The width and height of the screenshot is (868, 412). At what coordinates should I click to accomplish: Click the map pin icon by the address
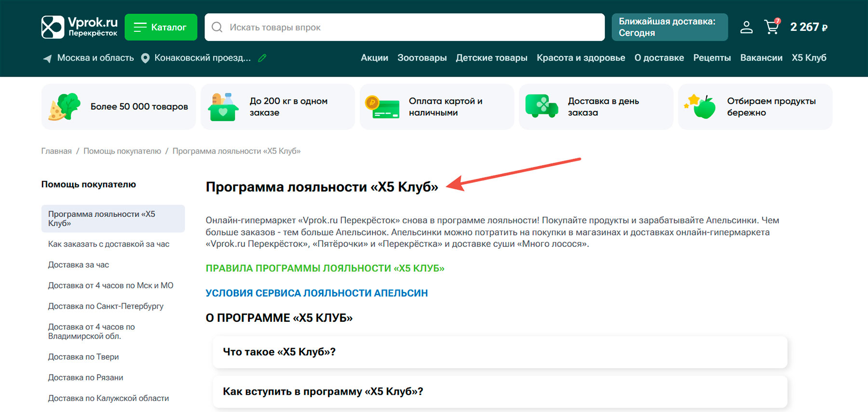coord(145,58)
